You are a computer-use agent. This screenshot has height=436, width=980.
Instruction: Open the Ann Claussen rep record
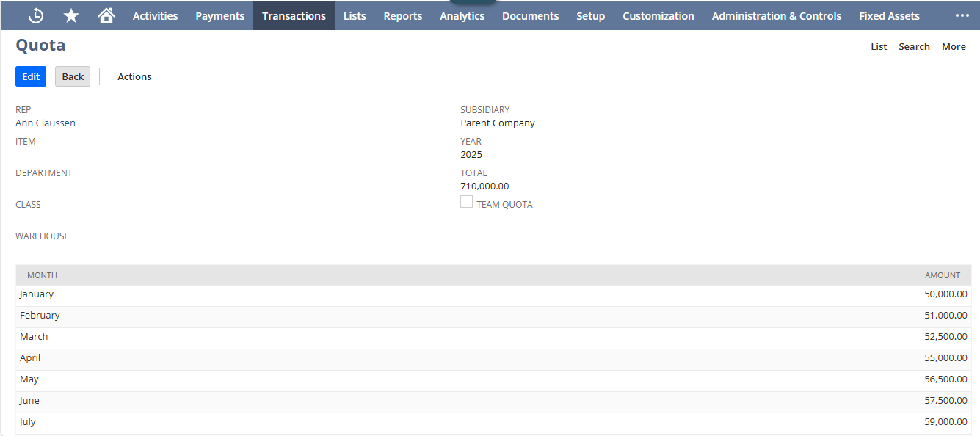(x=45, y=123)
